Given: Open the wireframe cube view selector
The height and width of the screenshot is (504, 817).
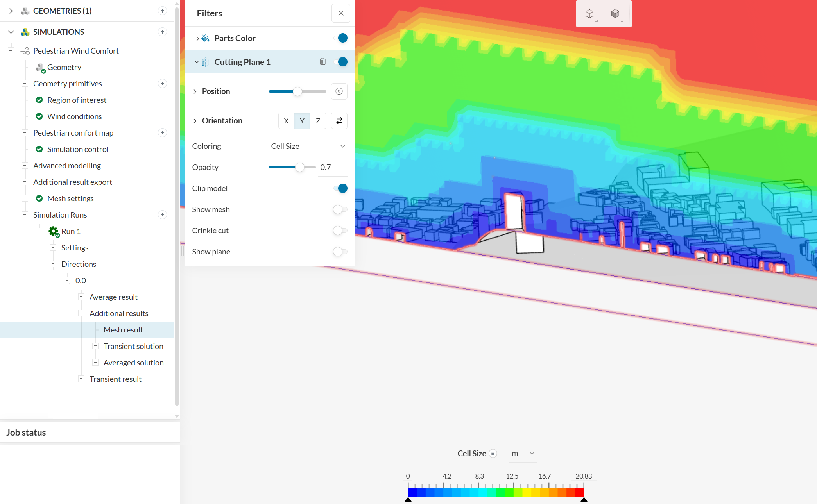Looking at the screenshot, I should (590, 14).
